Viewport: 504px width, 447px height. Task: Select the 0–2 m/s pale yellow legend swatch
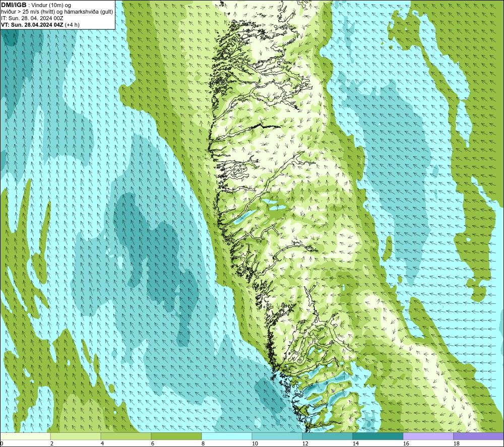(25, 436)
